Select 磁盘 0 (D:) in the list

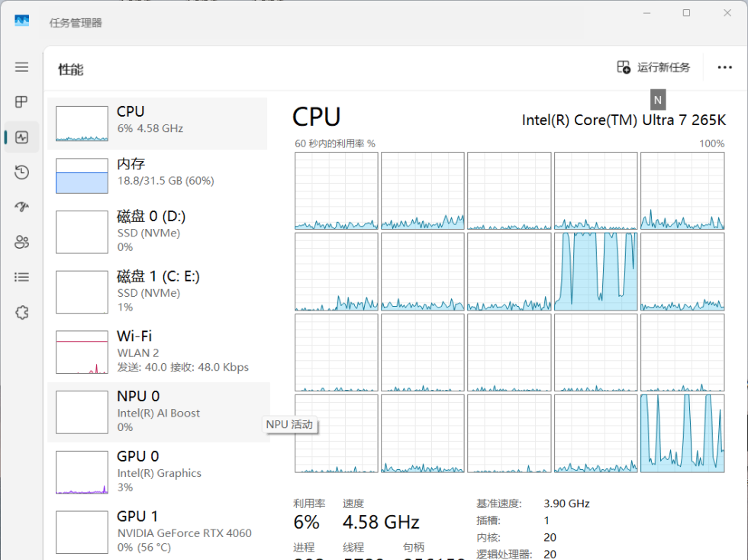(x=157, y=232)
